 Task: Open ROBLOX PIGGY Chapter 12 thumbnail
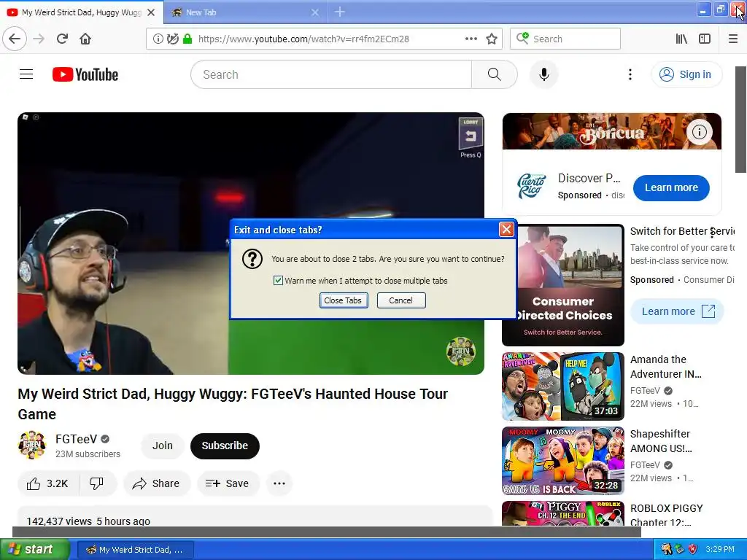[x=562, y=513]
